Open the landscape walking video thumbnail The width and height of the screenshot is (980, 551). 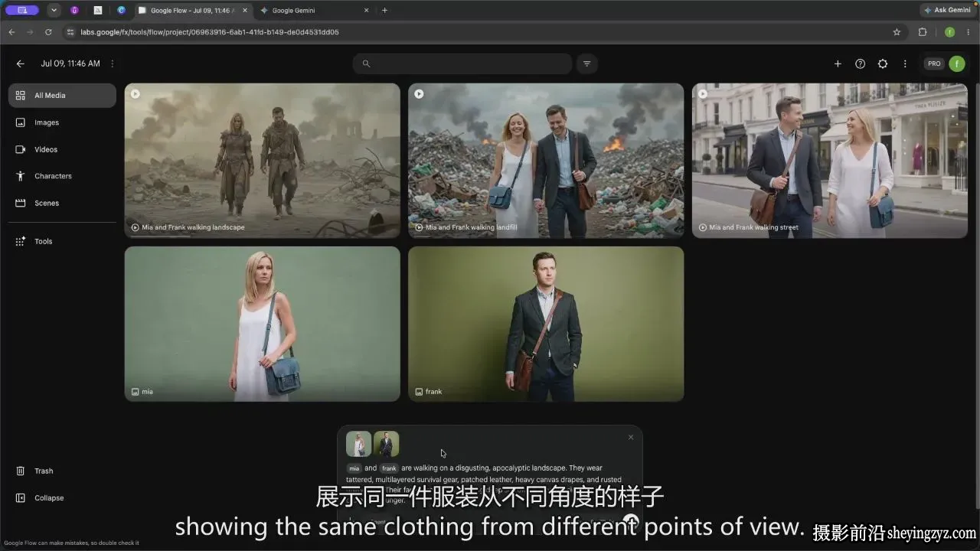262,160
